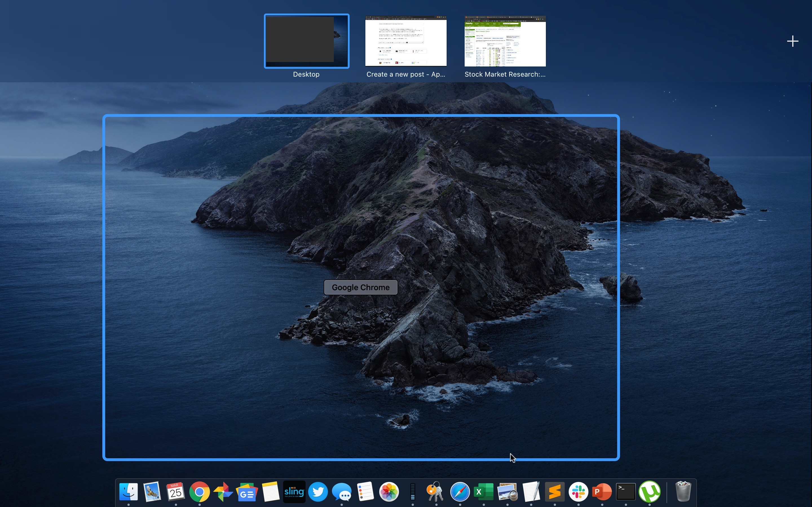Open Sling Television app

[x=294, y=492]
